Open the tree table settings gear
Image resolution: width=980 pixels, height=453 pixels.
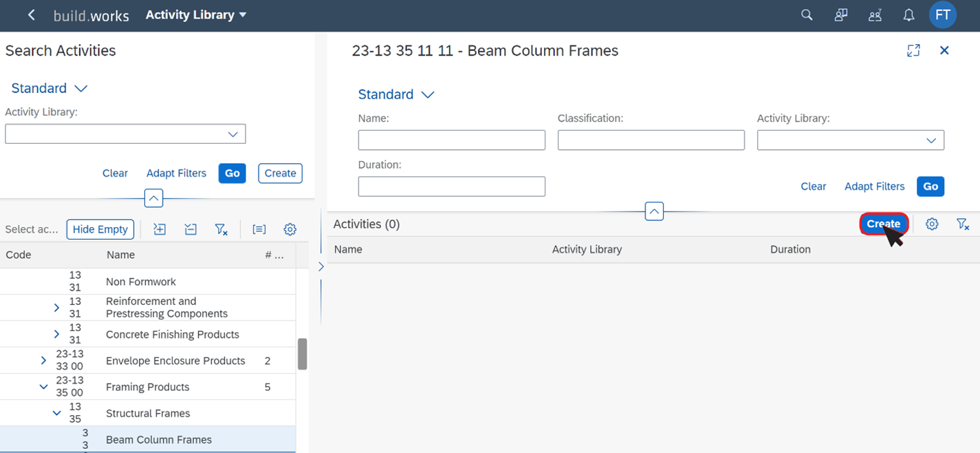[290, 229]
